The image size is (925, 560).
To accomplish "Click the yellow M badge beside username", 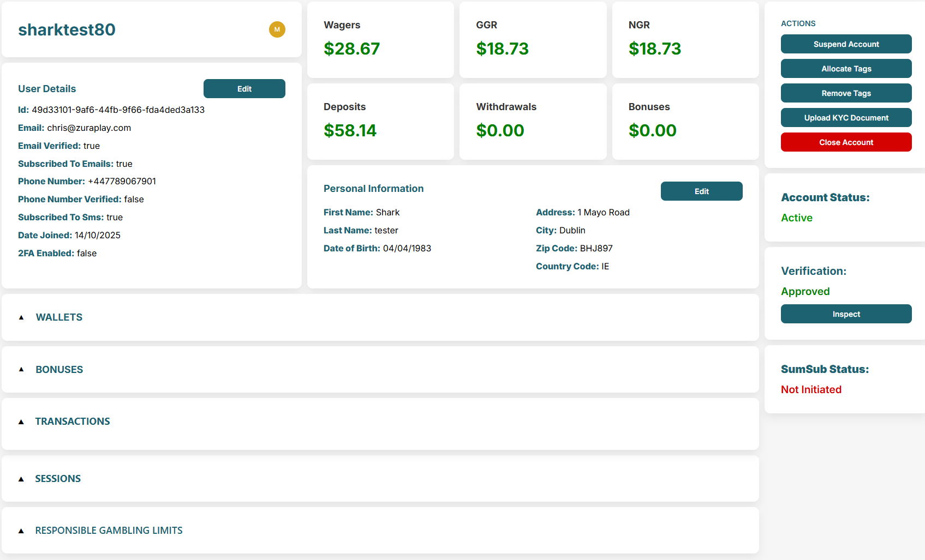I will click(x=277, y=29).
